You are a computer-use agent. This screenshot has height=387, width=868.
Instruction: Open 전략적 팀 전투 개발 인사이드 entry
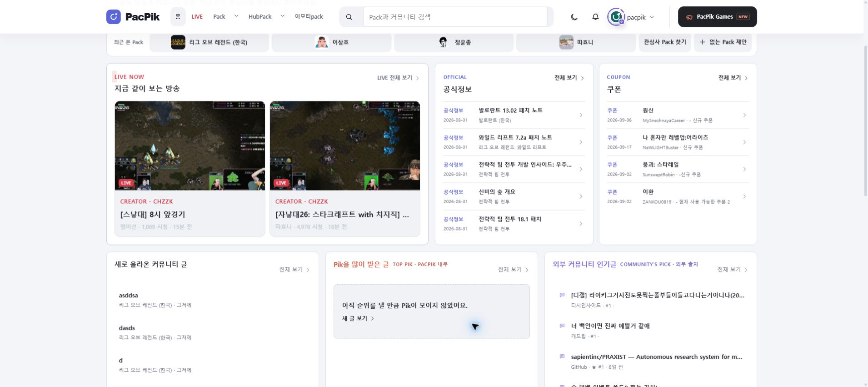tap(514, 169)
